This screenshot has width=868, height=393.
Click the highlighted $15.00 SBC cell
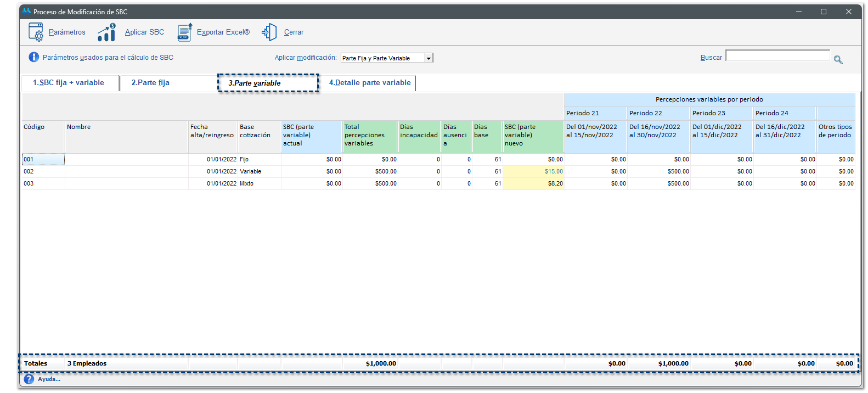pyautogui.click(x=533, y=172)
